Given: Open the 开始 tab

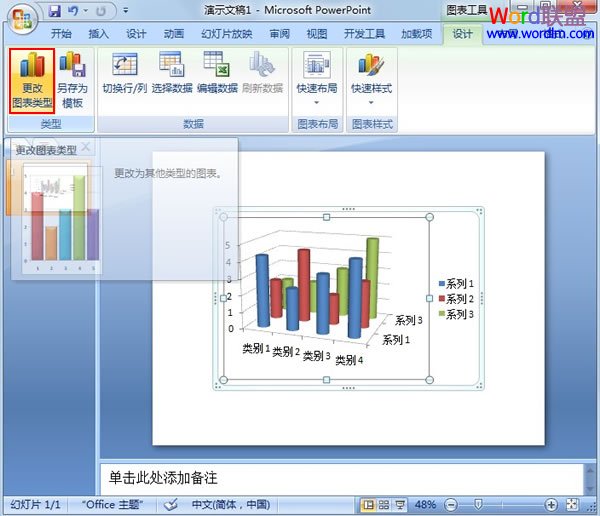Looking at the screenshot, I should [61, 34].
